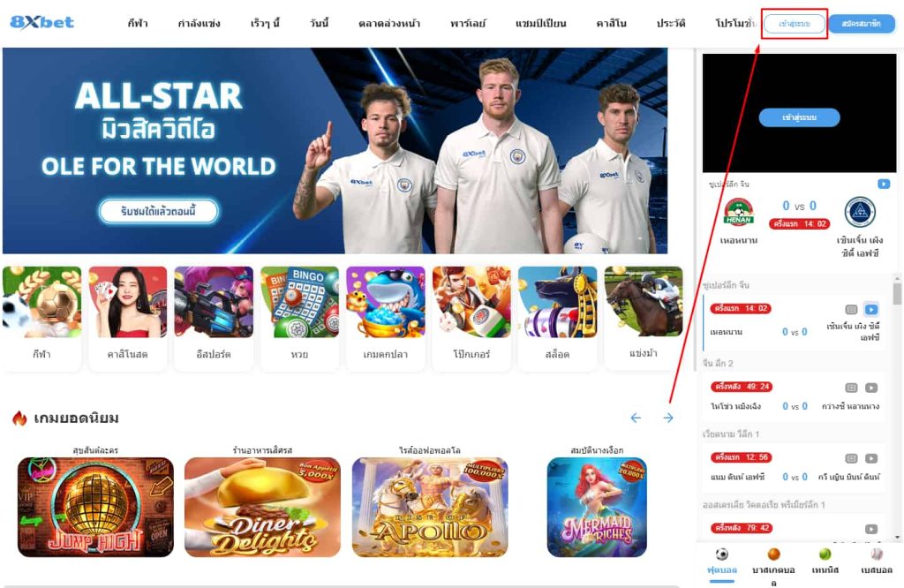
Task: Select the basketball sport icon tab
Action: pos(773,554)
